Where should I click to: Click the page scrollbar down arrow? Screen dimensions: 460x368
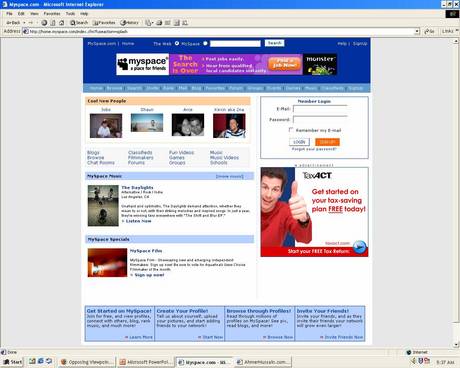pyautogui.click(x=456, y=345)
